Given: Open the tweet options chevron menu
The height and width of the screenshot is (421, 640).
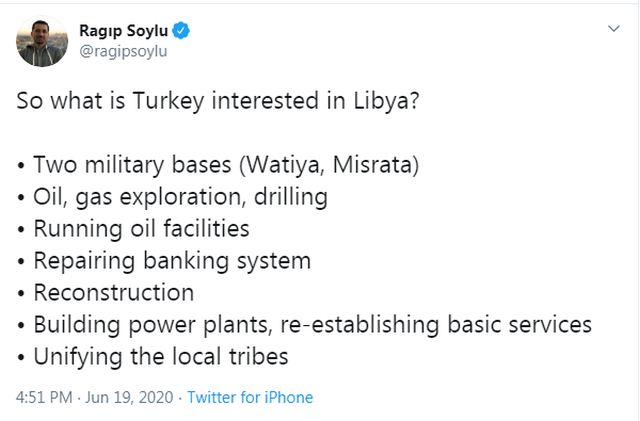Looking at the screenshot, I should click(614, 31).
